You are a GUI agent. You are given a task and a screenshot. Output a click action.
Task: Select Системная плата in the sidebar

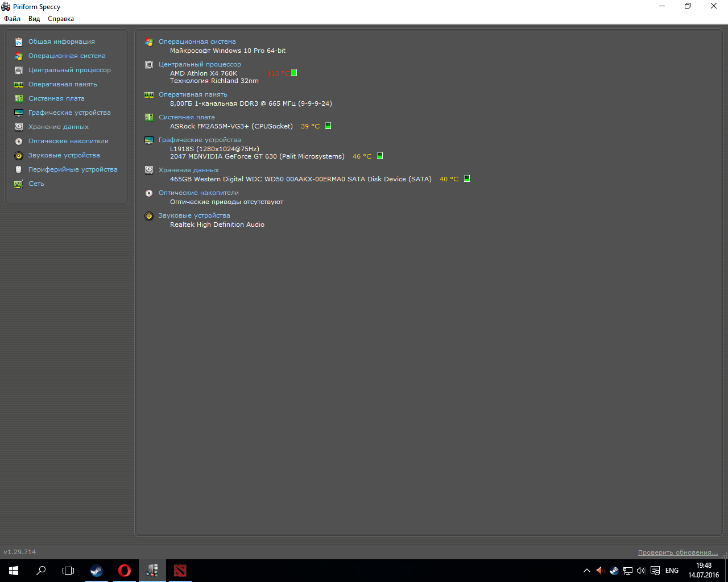(x=56, y=98)
